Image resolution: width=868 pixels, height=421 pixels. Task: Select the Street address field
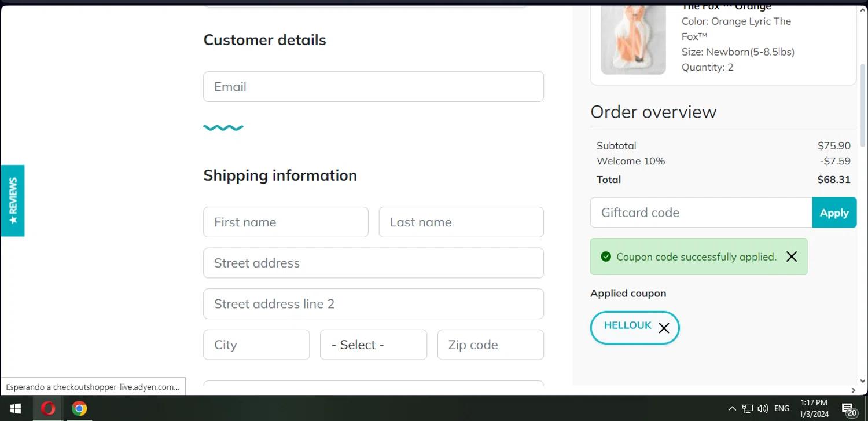tap(373, 263)
